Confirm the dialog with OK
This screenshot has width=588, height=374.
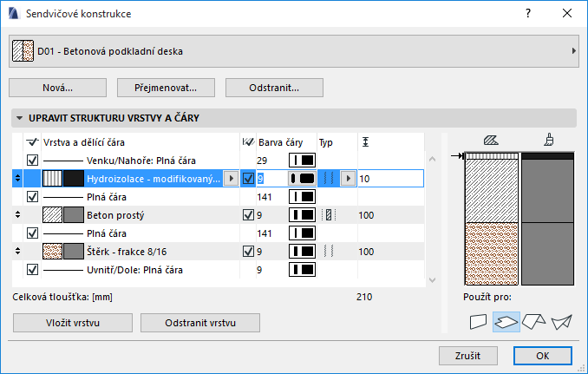tap(543, 356)
